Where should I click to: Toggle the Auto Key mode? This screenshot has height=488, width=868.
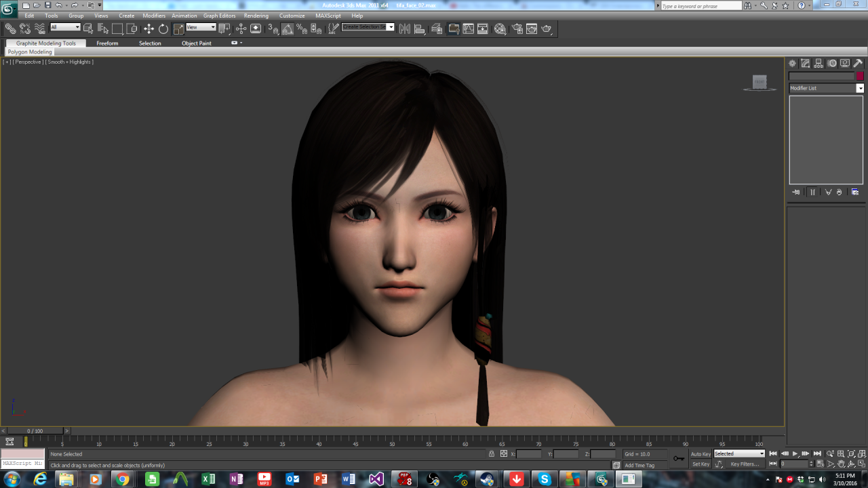tap(701, 453)
